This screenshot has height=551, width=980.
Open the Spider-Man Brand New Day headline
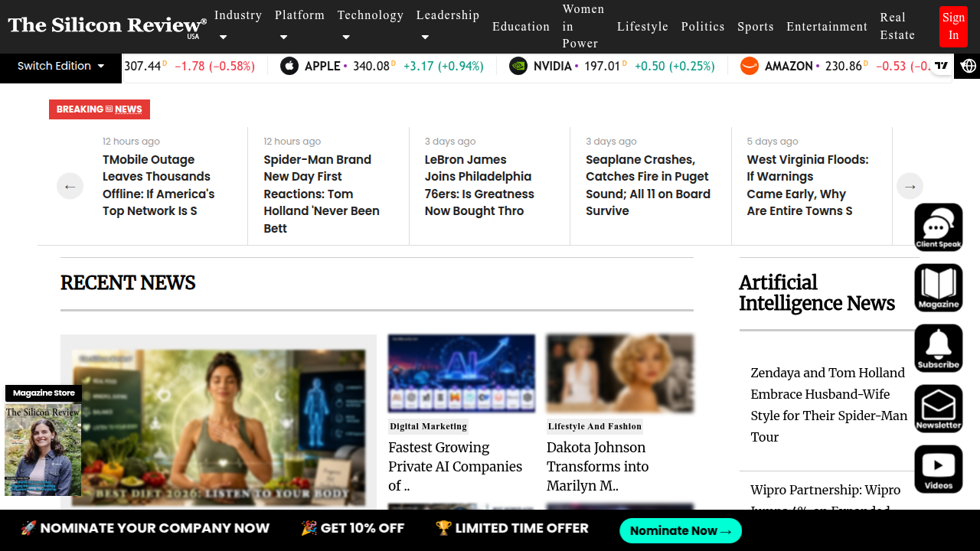[x=322, y=194]
